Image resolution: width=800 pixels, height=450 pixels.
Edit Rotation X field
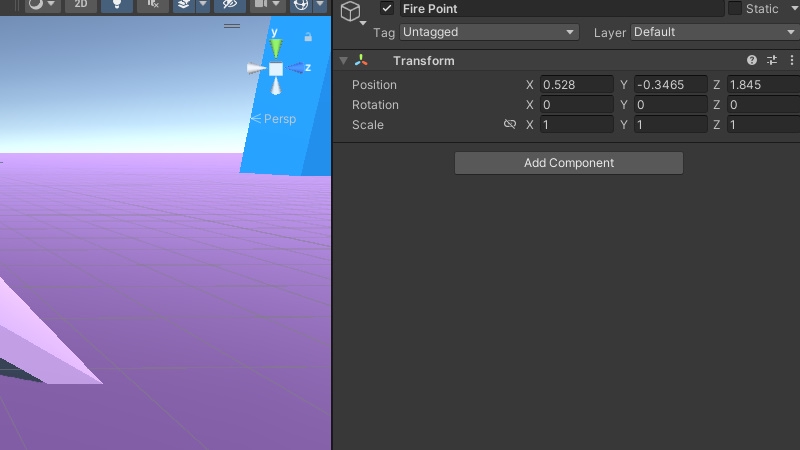[577, 105]
